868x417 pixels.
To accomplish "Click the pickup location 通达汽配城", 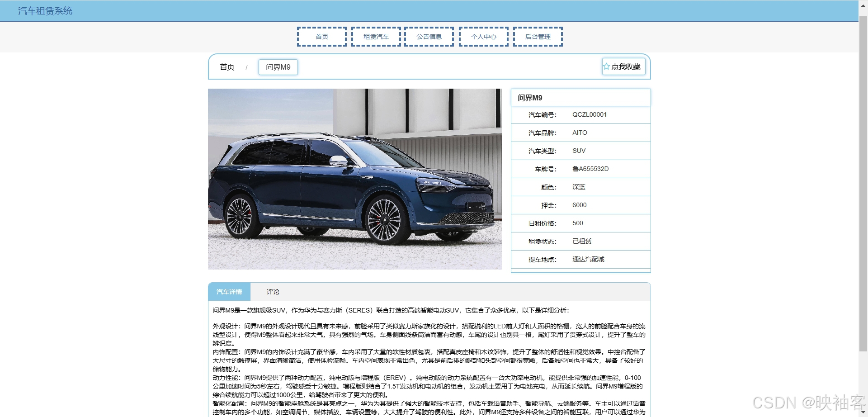I will click(x=588, y=259).
